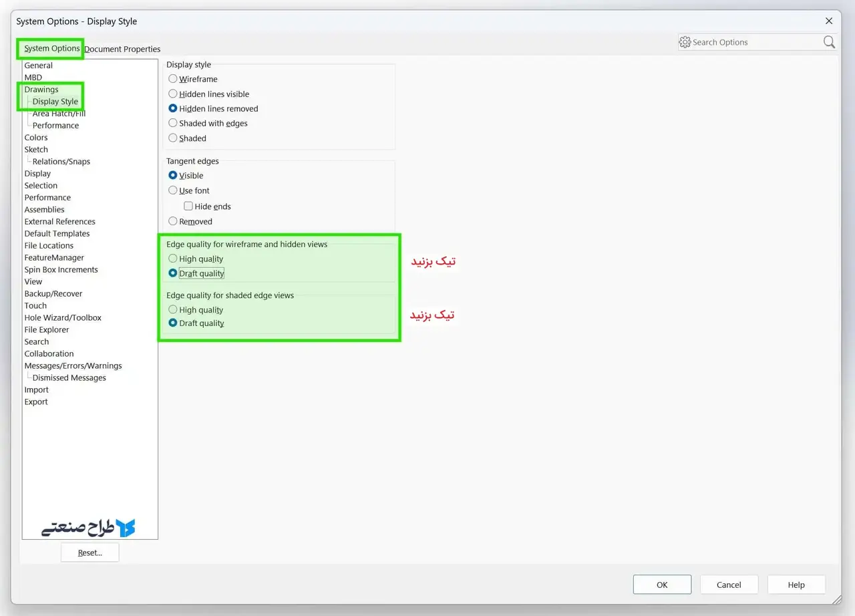The image size is (855, 616).
Task: Open Hole Wizard/Toolbox options
Action: (x=63, y=318)
